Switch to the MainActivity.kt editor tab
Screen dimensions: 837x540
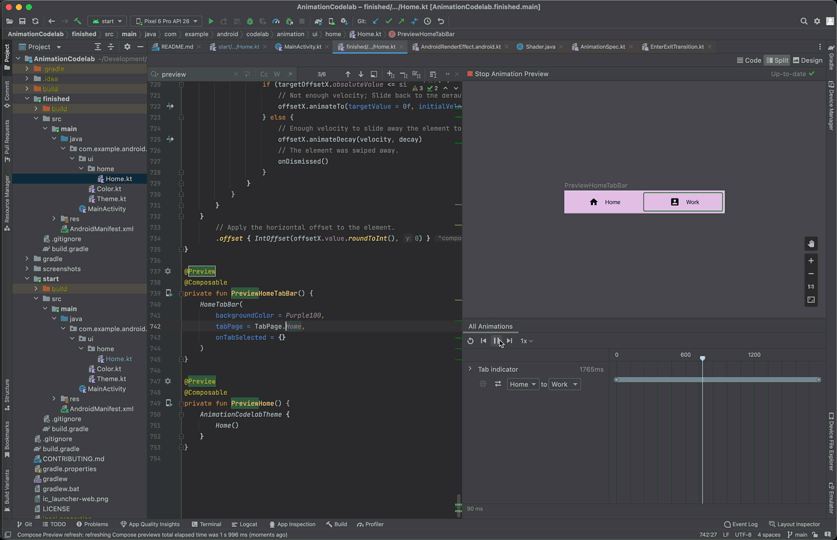pyautogui.click(x=300, y=47)
